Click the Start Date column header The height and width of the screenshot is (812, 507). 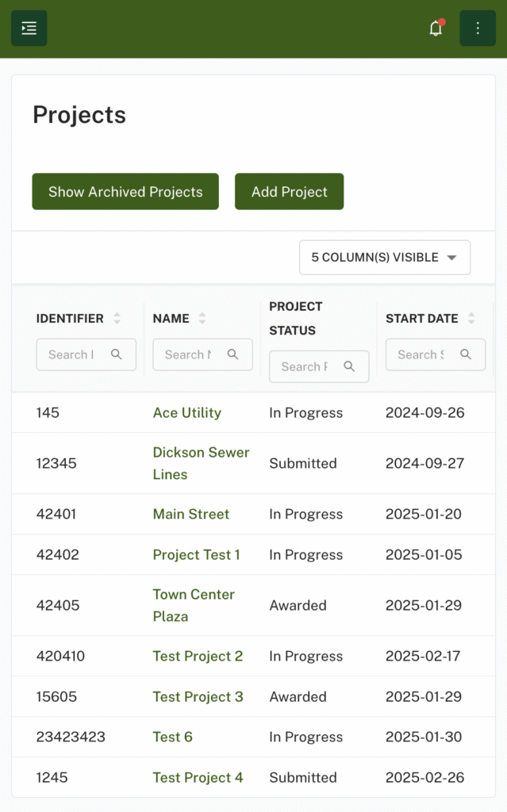coord(422,319)
